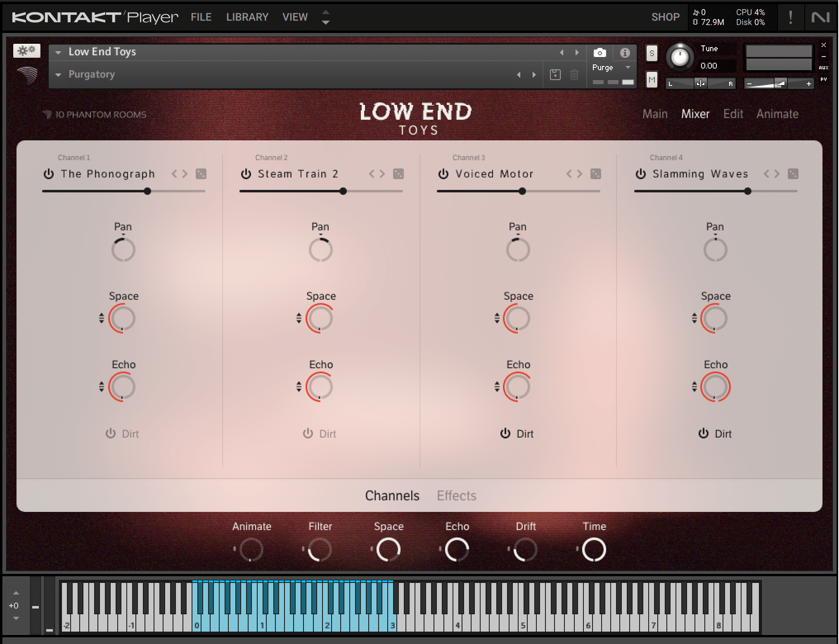Select previous sound for The Phonograph
The image size is (839, 644).
[174, 174]
